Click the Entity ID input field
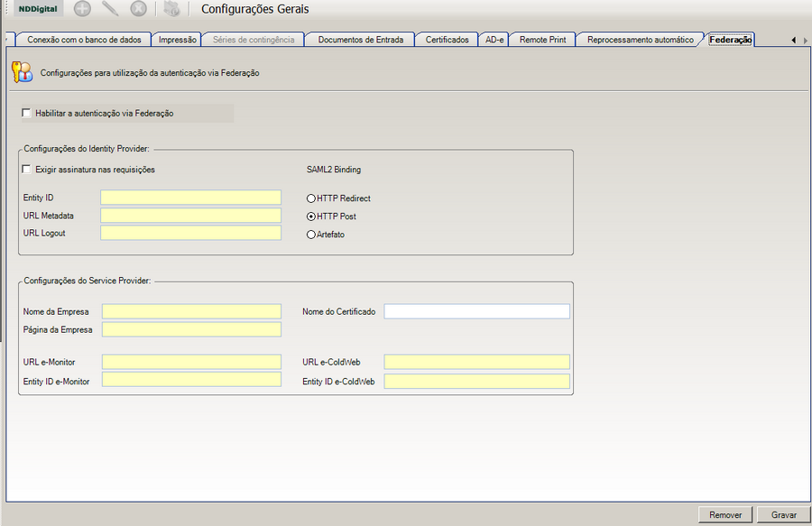This screenshot has height=526, width=812. (191, 198)
